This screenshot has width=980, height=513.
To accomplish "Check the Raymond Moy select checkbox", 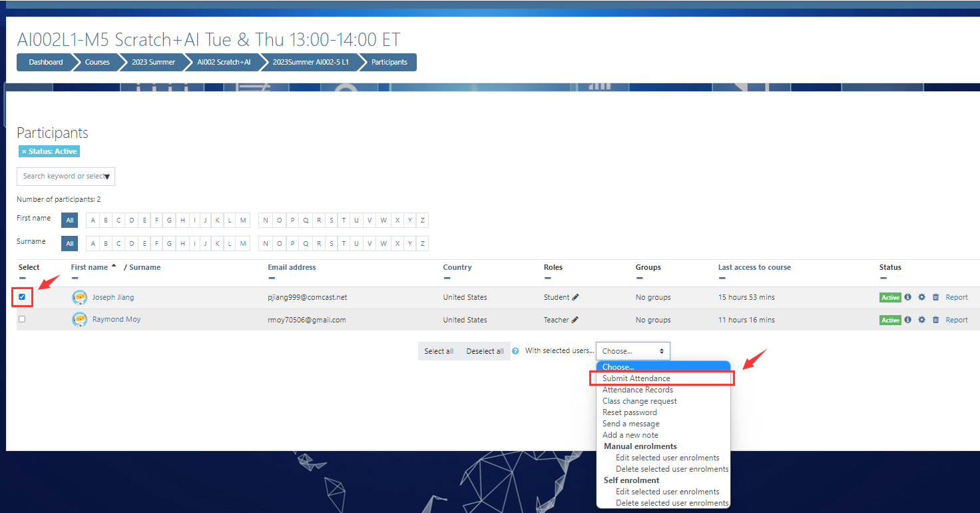I will click(22, 319).
